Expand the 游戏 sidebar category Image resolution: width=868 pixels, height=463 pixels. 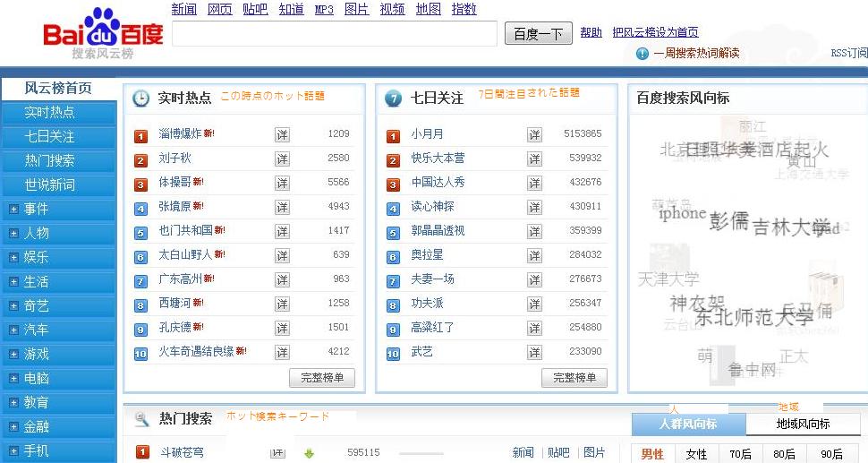point(13,355)
